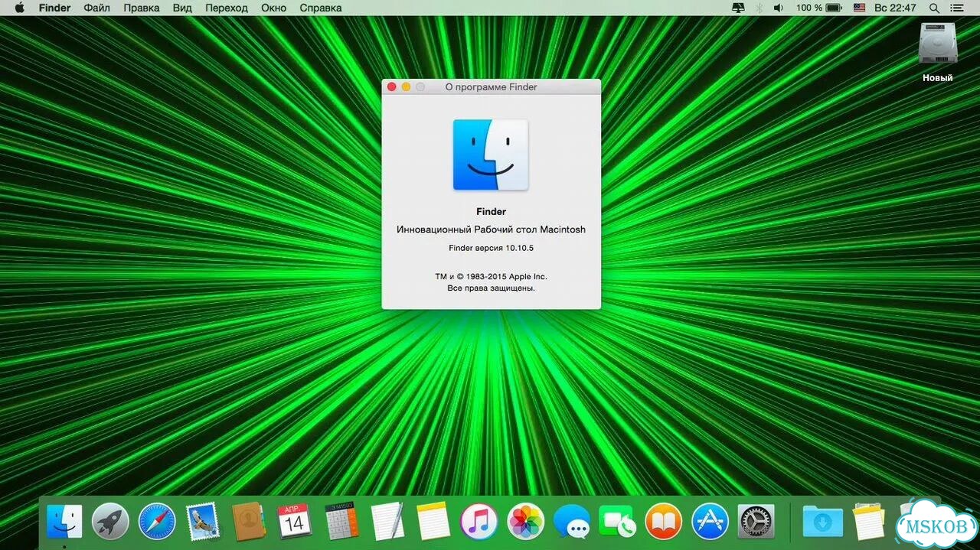Minimize the О программе Finder window
This screenshot has height=550, width=980.
(x=406, y=87)
